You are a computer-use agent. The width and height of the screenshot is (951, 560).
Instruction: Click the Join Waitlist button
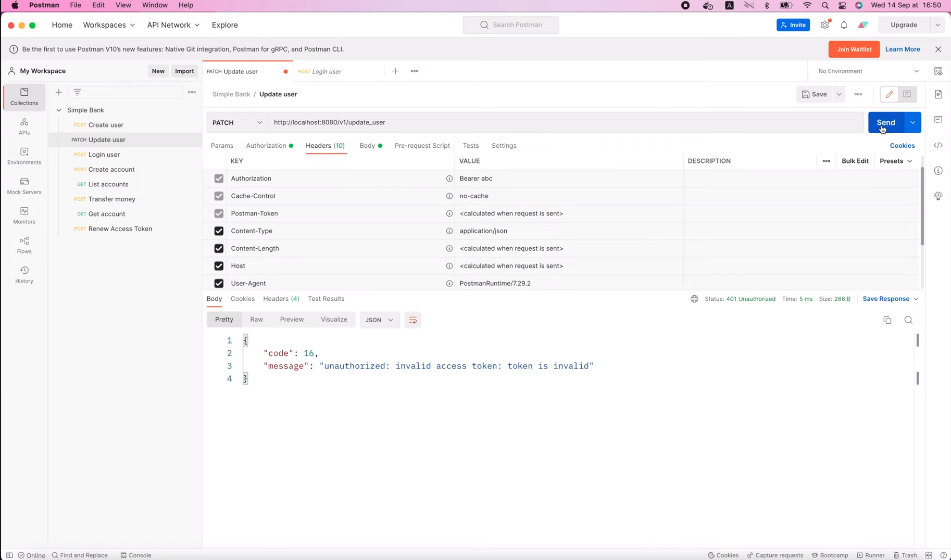point(854,49)
